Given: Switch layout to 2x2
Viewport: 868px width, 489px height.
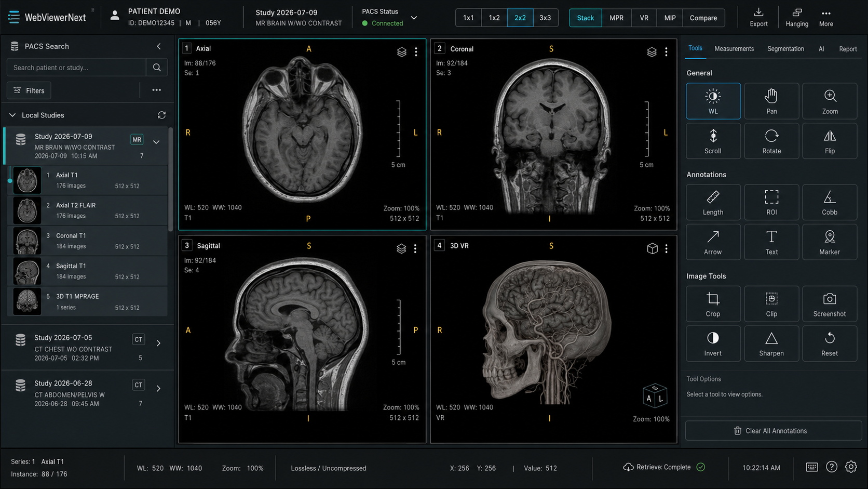Looking at the screenshot, I should 520,18.
